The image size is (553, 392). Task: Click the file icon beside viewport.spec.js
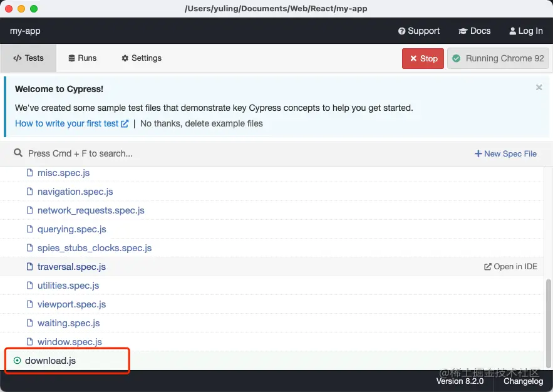coord(30,304)
